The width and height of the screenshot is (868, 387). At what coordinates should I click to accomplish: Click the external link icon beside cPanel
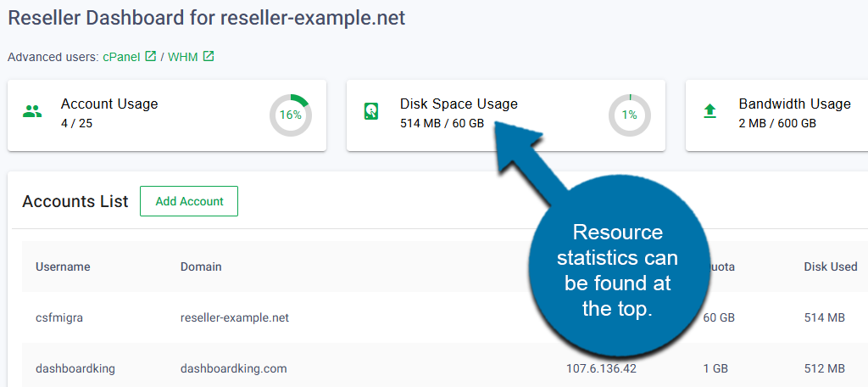(x=151, y=57)
